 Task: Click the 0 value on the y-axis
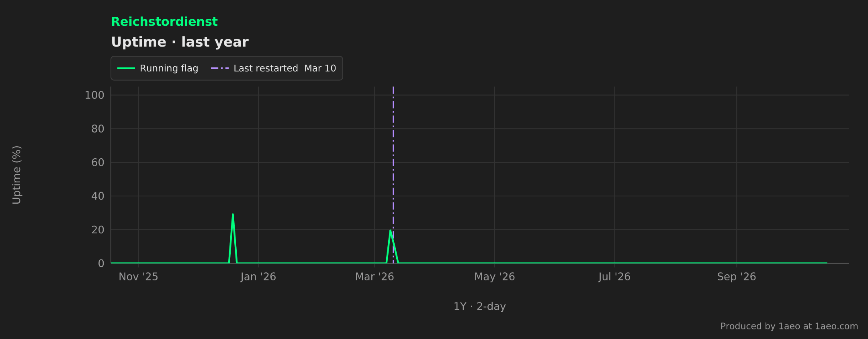click(101, 263)
